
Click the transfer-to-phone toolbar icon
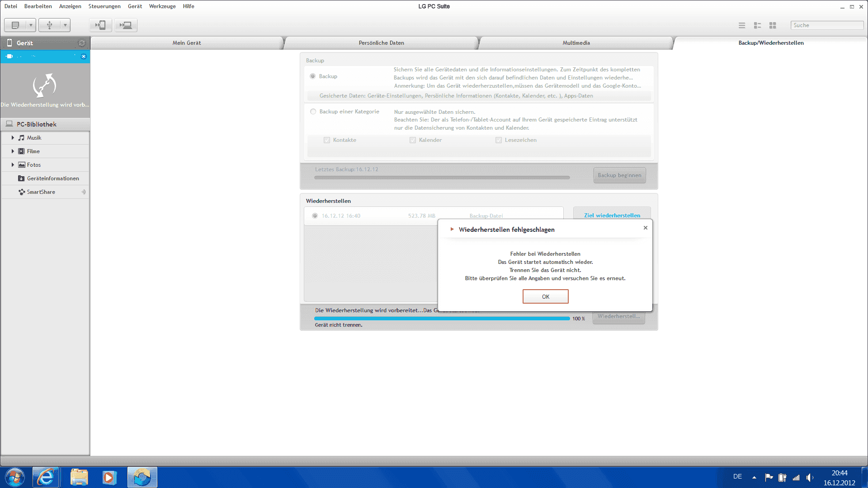(x=100, y=25)
